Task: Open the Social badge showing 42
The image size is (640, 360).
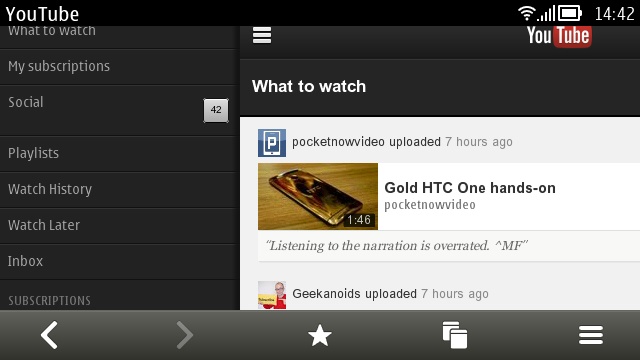Action: click(216, 110)
